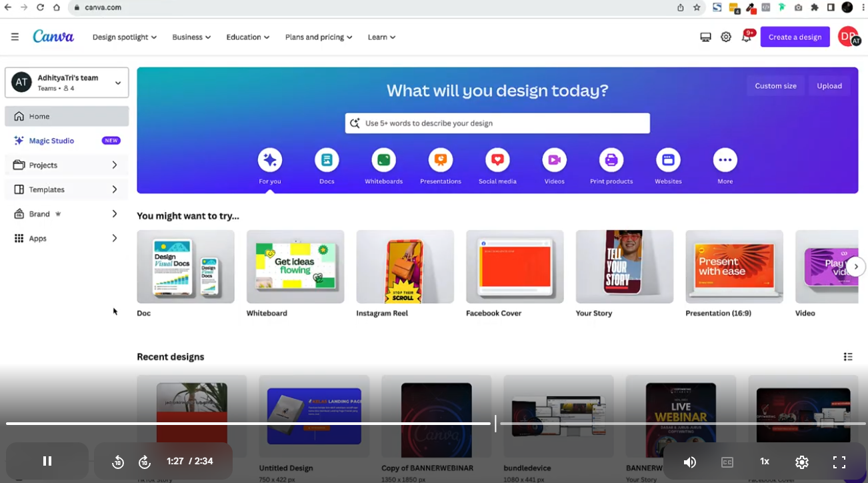
Task: Expand the Templates arrow in sidebar
Action: (x=115, y=189)
